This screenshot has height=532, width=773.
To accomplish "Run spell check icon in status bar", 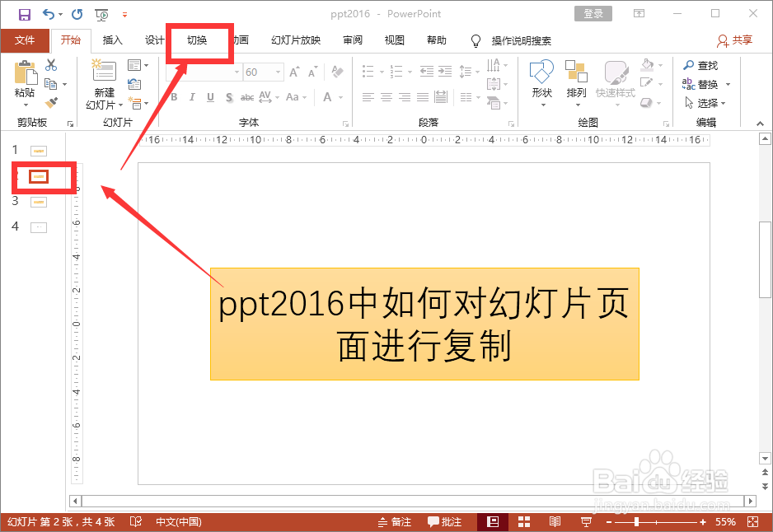I will [x=136, y=521].
